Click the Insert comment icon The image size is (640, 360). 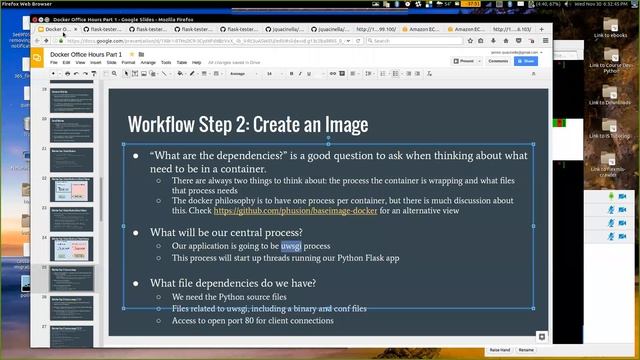[x=342, y=74]
